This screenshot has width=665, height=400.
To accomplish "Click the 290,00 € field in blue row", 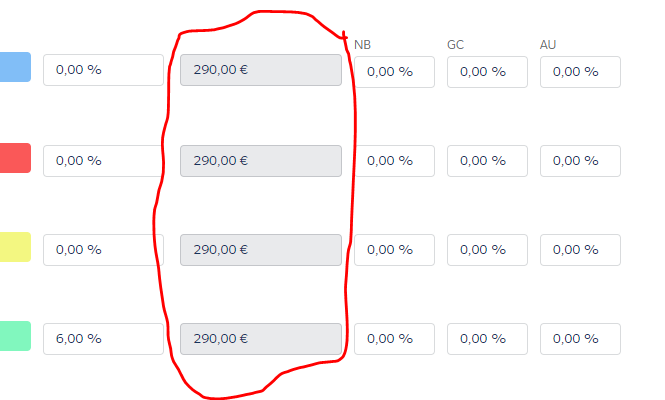I will click(261, 70).
